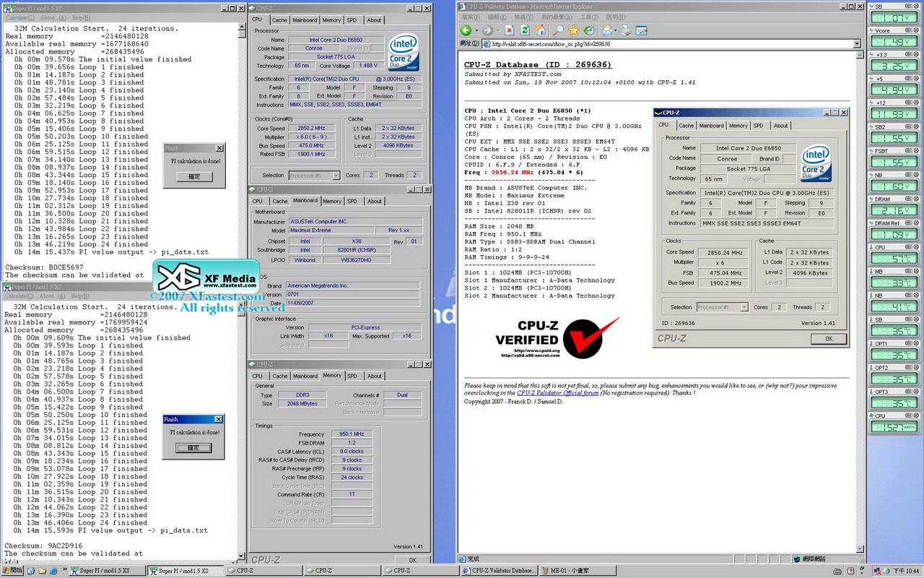Click the Intel Core 2 Duo logo in CPU-Z
Image resolution: width=924 pixels, height=578 pixels.
click(403, 53)
